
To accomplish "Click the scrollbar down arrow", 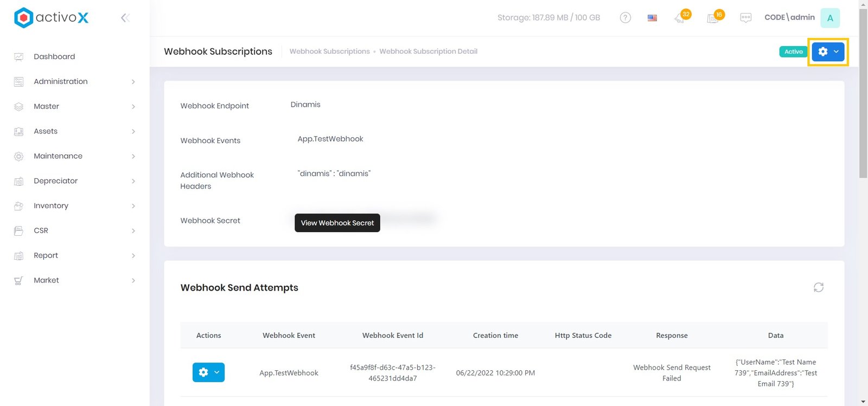I will 863,402.
